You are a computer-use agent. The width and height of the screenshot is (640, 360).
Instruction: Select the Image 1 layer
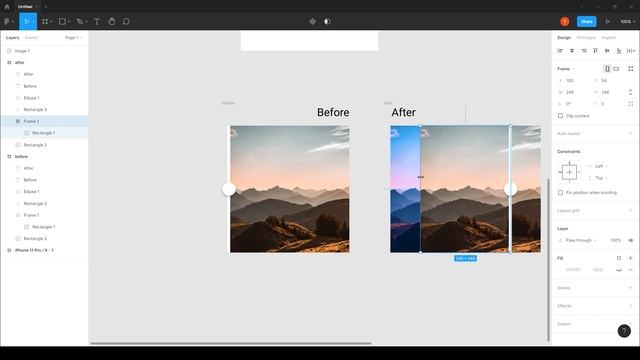point(44,51)
